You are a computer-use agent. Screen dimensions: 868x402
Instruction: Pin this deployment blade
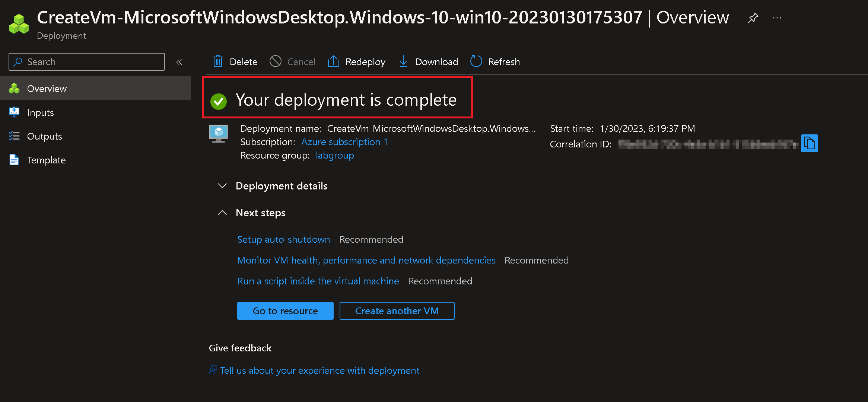tap(753, 18)
